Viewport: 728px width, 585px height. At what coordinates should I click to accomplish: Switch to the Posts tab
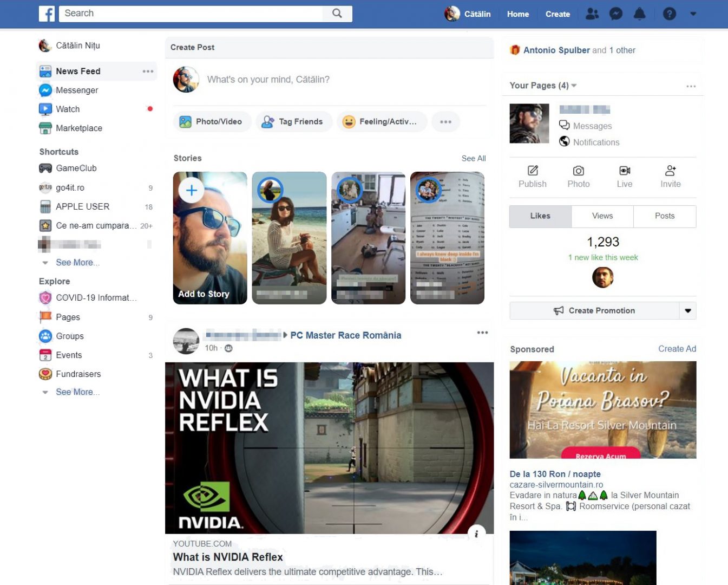coord(664,216)
